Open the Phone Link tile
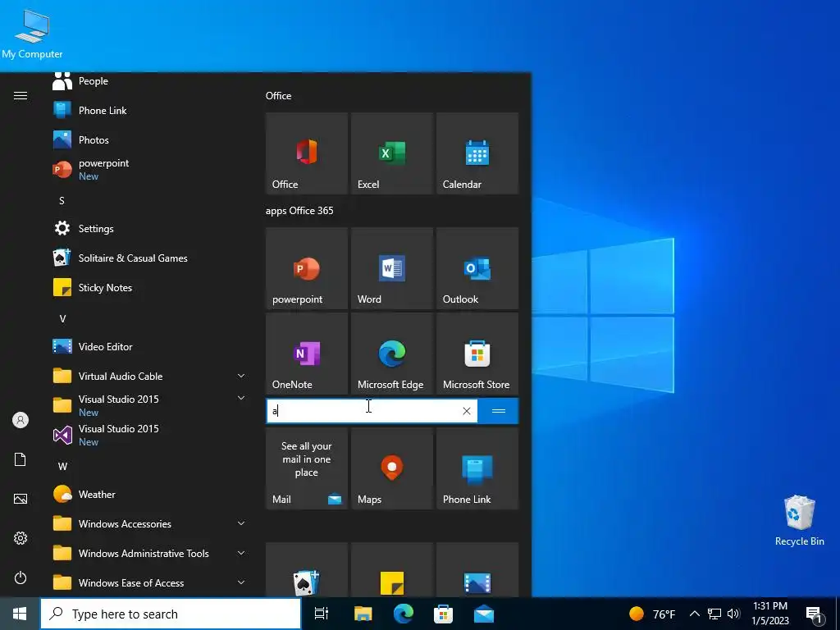 click(x=477, y=468)
